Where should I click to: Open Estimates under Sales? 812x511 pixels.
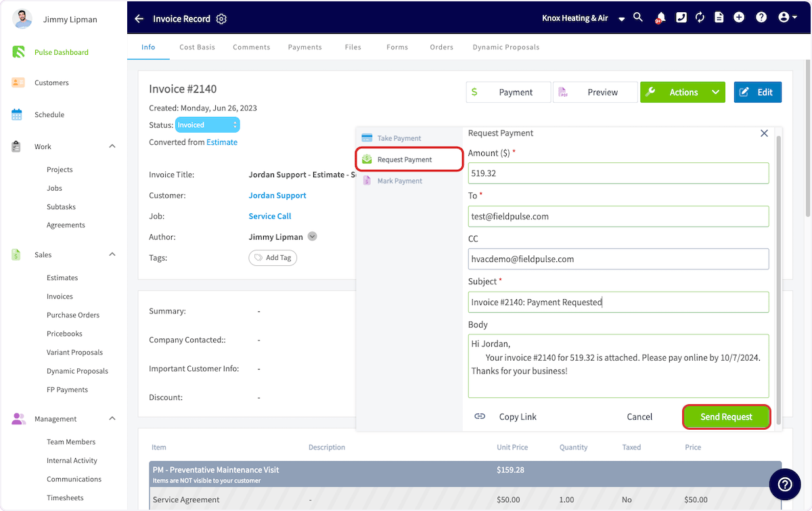tap(62, 277)
